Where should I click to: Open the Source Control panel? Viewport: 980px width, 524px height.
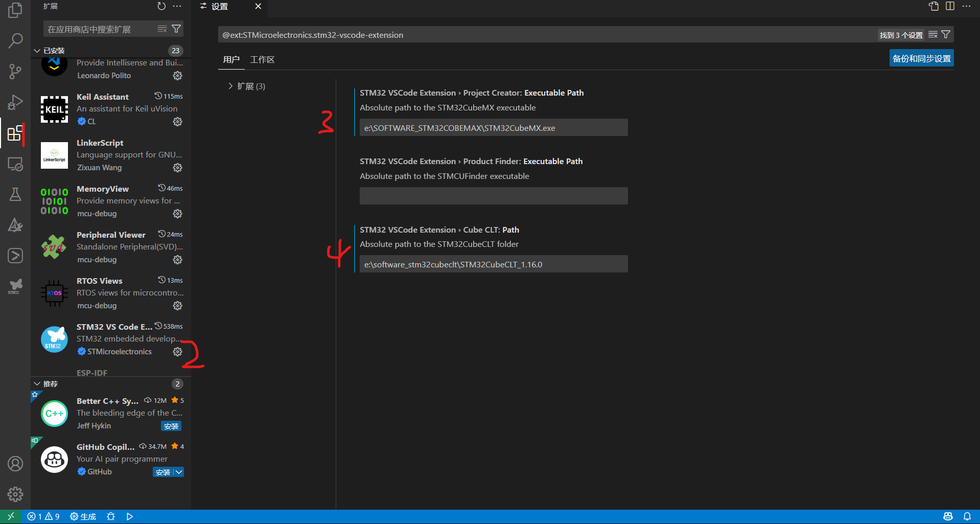[15, 71]
